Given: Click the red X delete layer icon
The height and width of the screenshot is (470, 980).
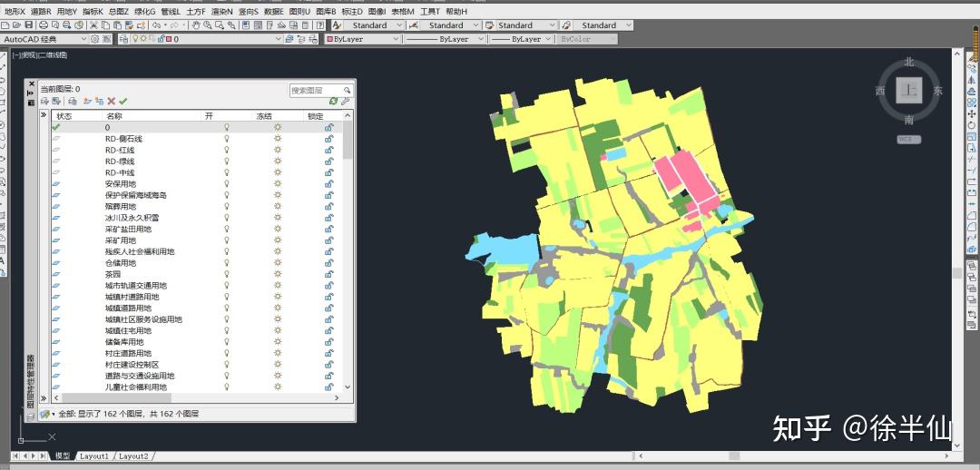Looking at the screenshot, I should point(111,102).
